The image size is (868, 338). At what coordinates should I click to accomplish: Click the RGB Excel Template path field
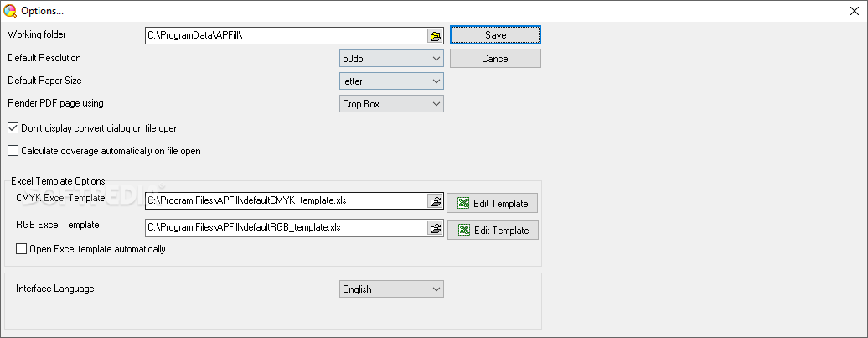(x=287, y=228)
